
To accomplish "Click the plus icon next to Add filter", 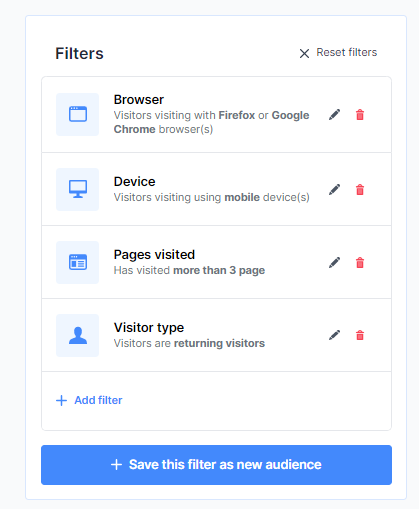I will tap(61, 400).
